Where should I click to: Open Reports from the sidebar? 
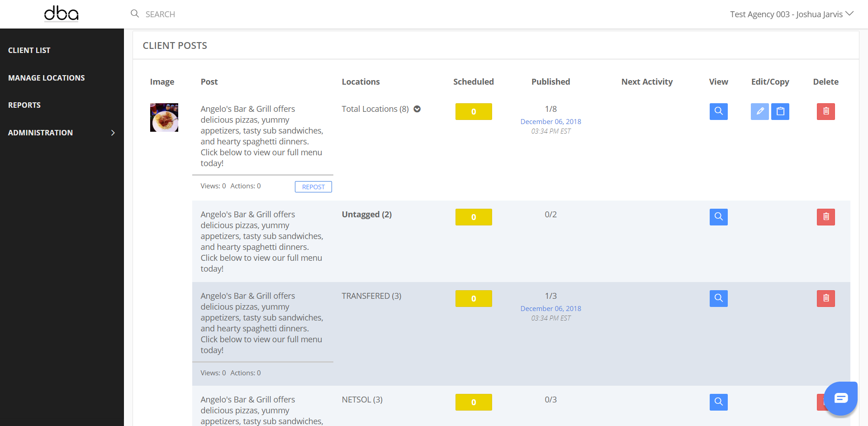(24, 105)
